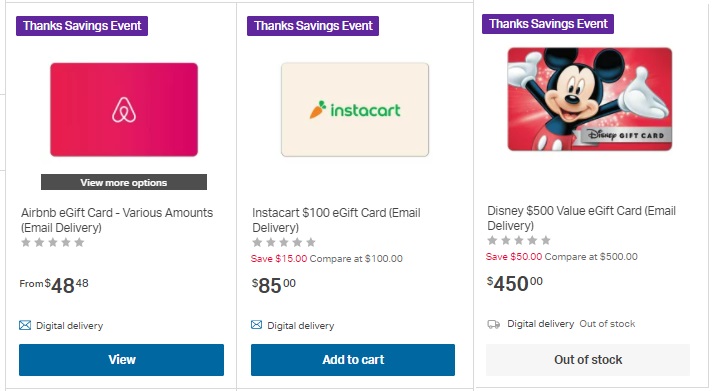The height and width of the screenshot is (391, 713).
Task: Open View more options for Airbnb card
Action: point(124,182)
